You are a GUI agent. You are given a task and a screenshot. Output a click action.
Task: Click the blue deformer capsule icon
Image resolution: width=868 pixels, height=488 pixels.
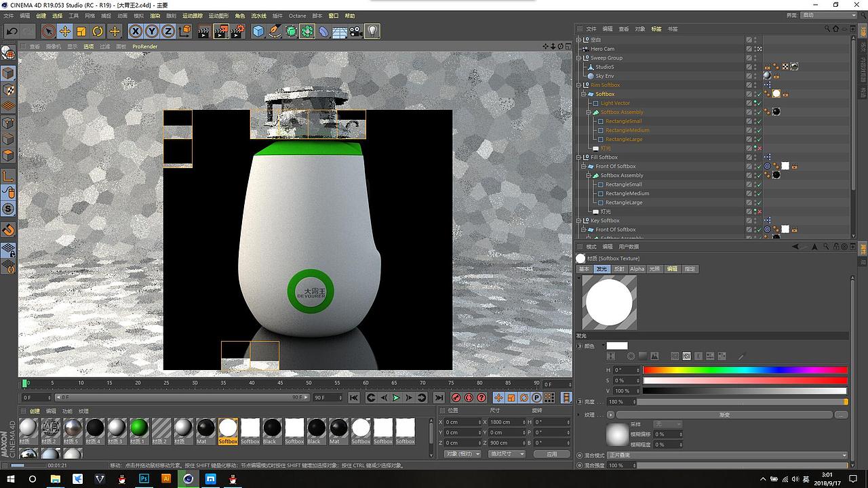(x=323, y=31)
